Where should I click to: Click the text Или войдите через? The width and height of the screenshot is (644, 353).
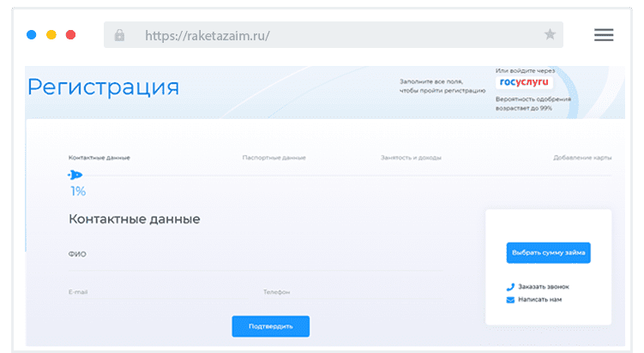point(525,70)
